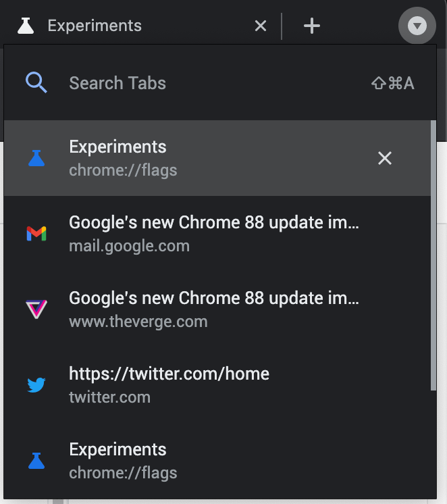
Task: Type in the Search Tabs field
Action: point(203,83)
